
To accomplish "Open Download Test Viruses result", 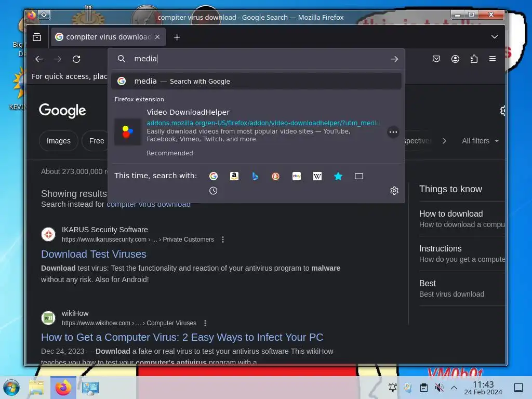I will point(94,254).
